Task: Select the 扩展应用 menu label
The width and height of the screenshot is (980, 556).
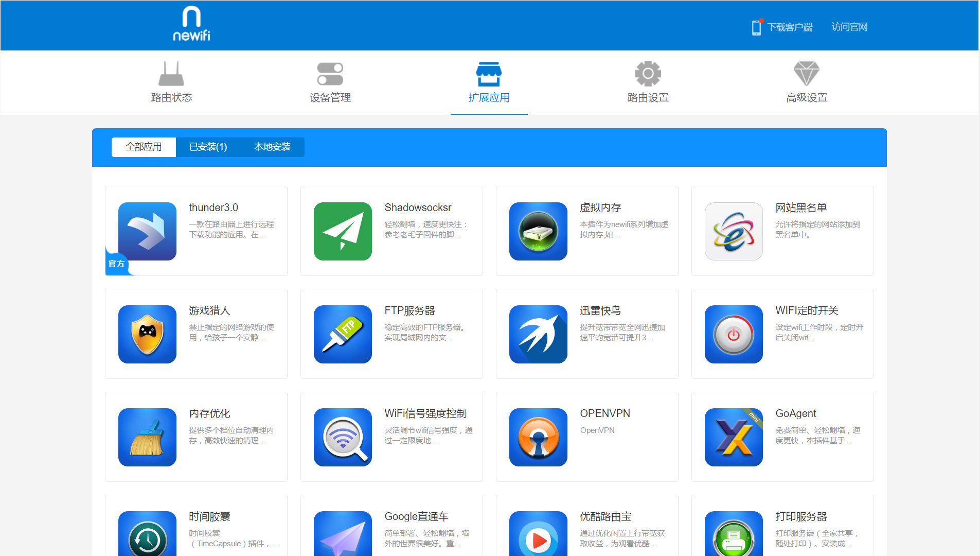Action: click(x=489, y=97)
